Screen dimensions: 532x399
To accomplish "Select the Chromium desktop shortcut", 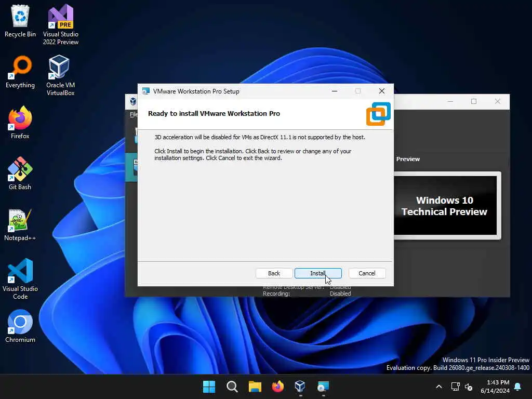I will click(20, 326).
